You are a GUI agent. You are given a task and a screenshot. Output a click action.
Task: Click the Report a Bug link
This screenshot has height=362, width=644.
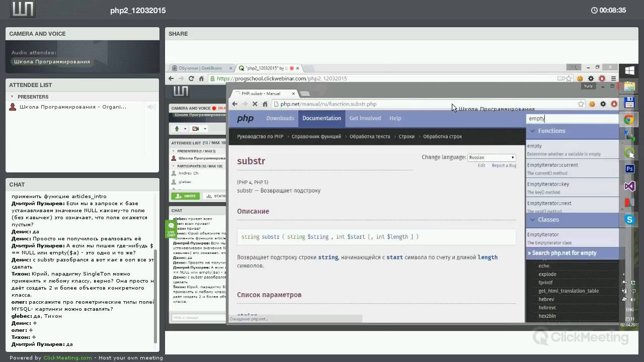tap(504, 165)
